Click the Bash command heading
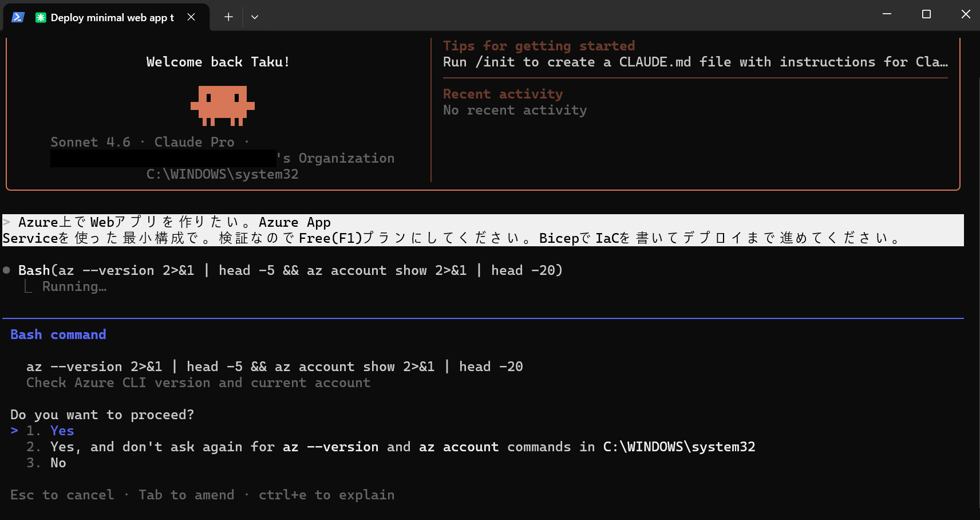Viewport: 980px width, 520px height. point(58,334)
